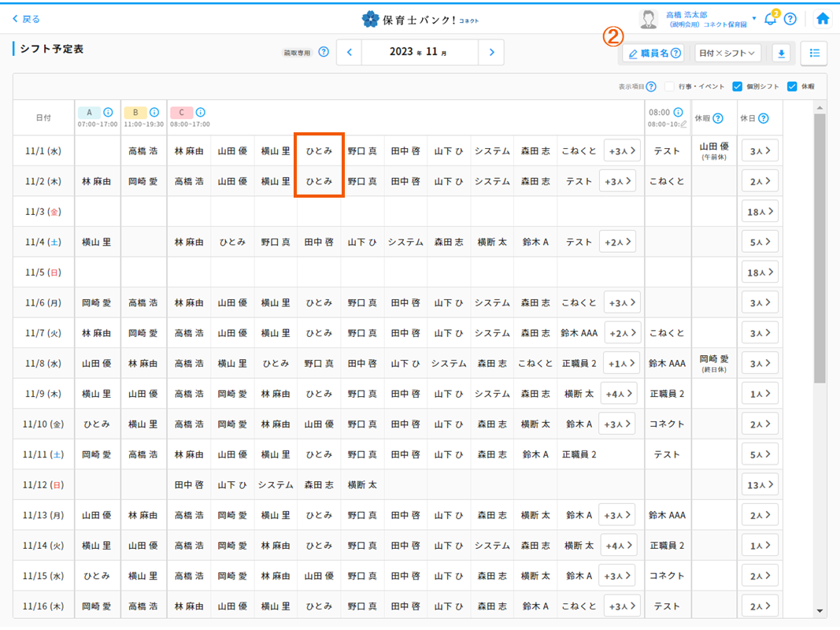Click the 職員名 edit button
This screenshot has height=630, width=840.
click(x=653, y=54)
